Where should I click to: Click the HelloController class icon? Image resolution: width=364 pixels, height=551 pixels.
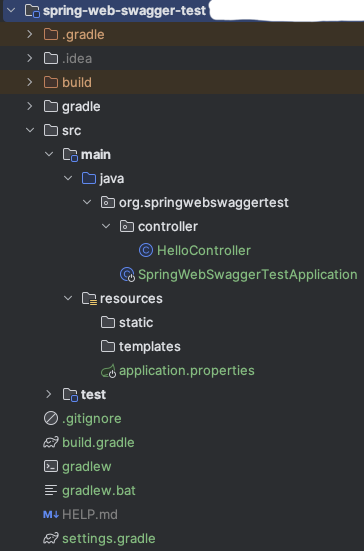(x=146, y=250)
